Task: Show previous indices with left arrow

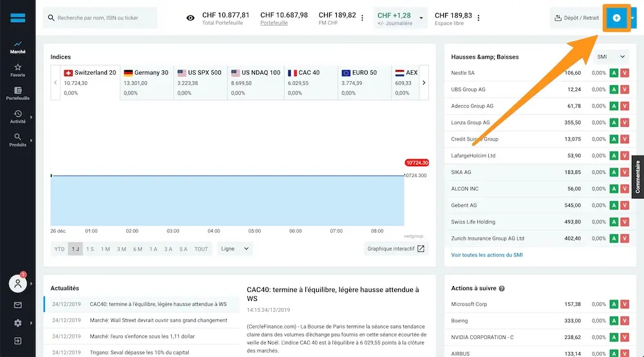Action: [55, 82]
